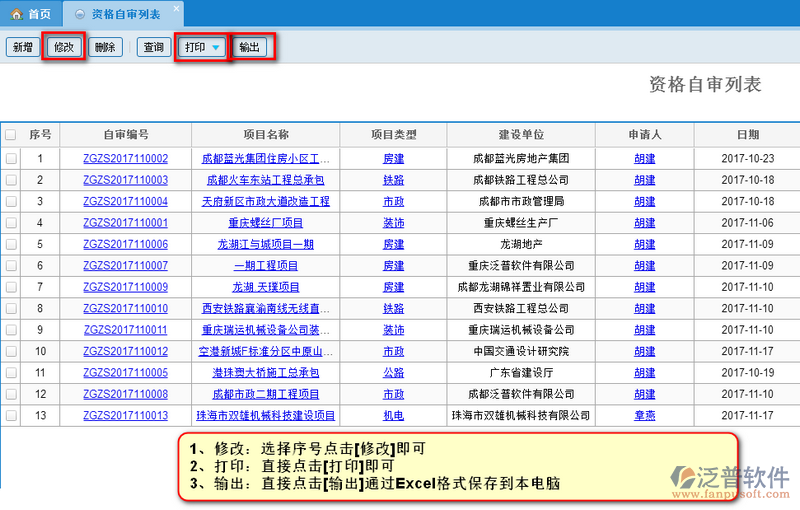Image resolution: width=800 pixels, height=510 pixels.
Task: Sort by 日期 column header
Action: point(747,135)
